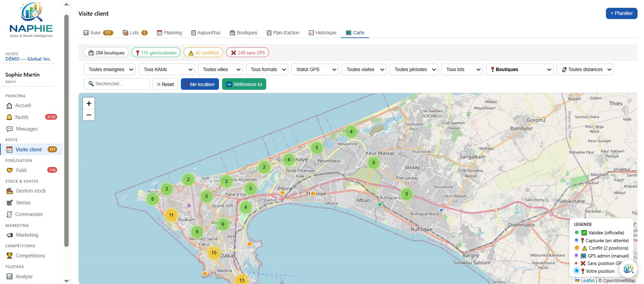Toggle the 249 sans GPS filter chip
Image resolution: width=644 pixels, height=284 pixels.
248,52
